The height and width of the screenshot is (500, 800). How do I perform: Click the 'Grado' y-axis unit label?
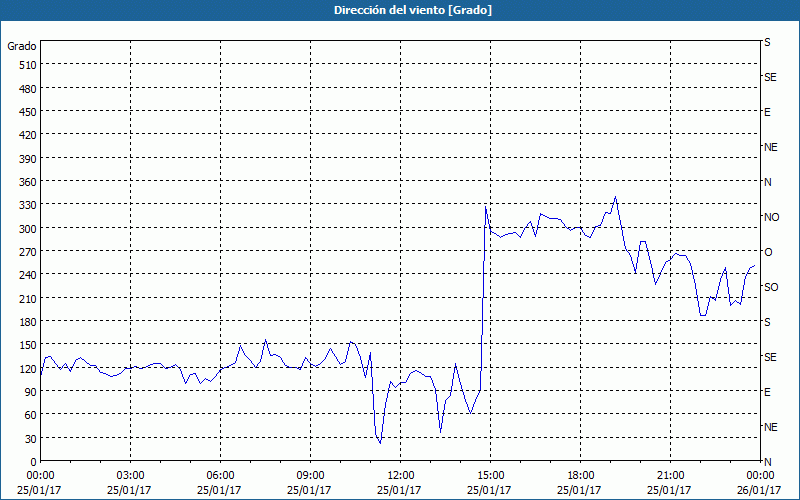point(22,46)
